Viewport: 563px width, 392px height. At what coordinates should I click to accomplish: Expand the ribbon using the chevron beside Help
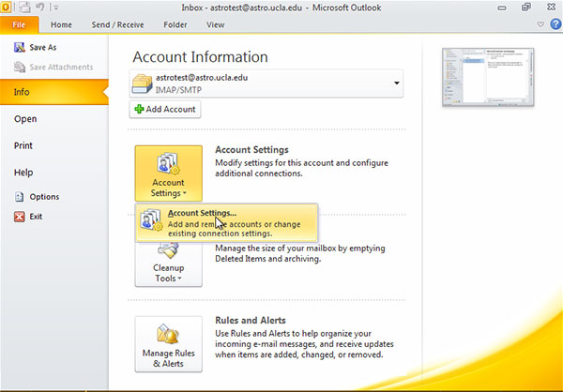coord(540,24)
